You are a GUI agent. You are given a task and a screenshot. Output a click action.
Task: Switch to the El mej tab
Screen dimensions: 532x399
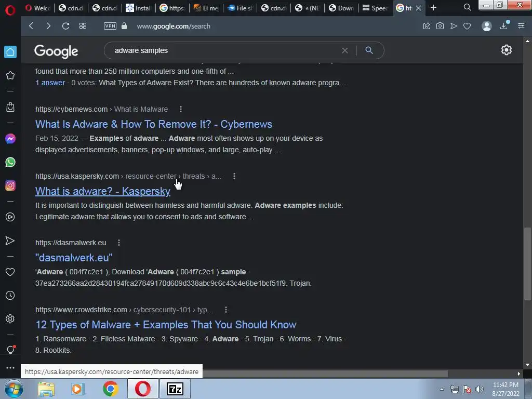click(206, 8)
